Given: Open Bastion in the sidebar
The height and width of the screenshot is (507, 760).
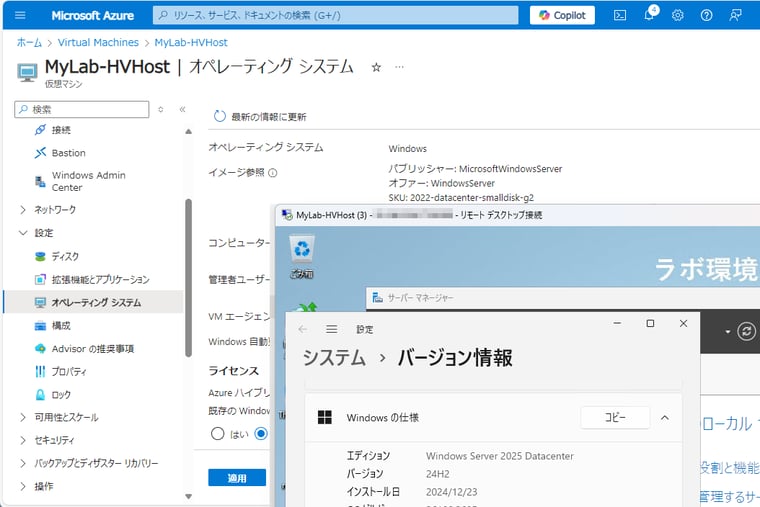Looking at the screenshot, I should click(68, 153).
